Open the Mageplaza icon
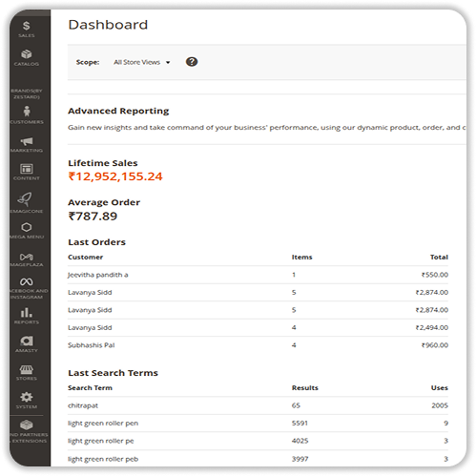 coord(27,257)
